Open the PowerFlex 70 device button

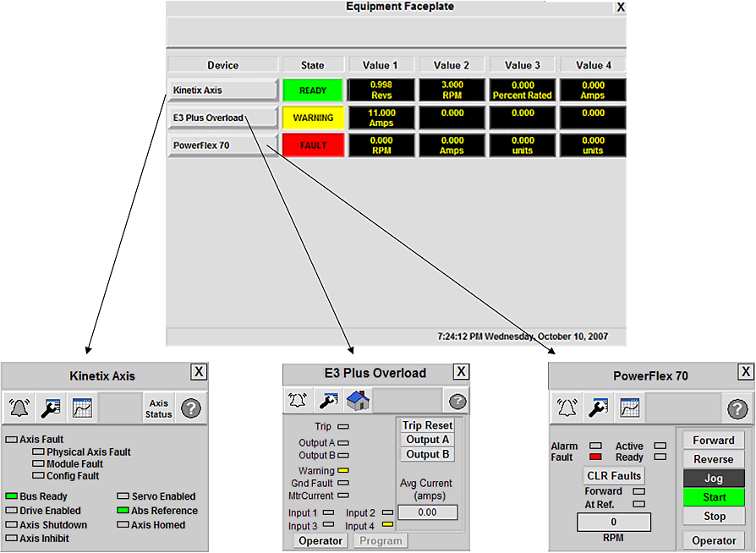pyautogui.click(x=222, y=145)
